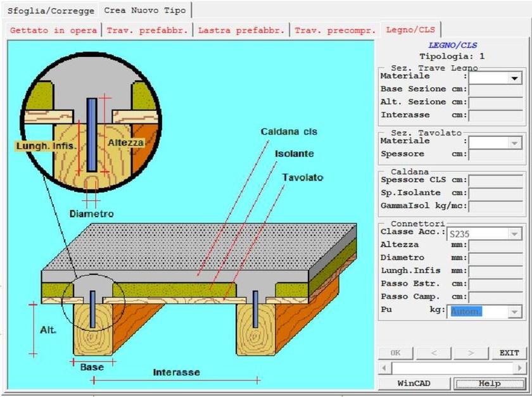
Task: Click the Diametro mm input field
Action: tap(496, 258)
